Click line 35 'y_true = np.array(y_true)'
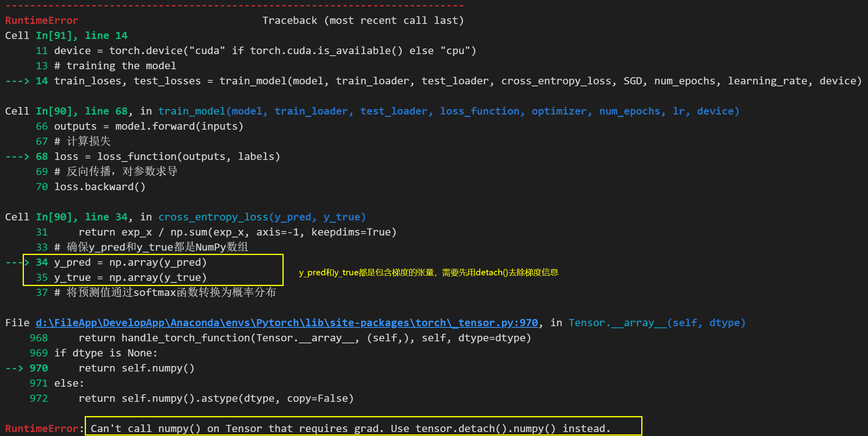 pyautogui.click(x=130, y=278)
